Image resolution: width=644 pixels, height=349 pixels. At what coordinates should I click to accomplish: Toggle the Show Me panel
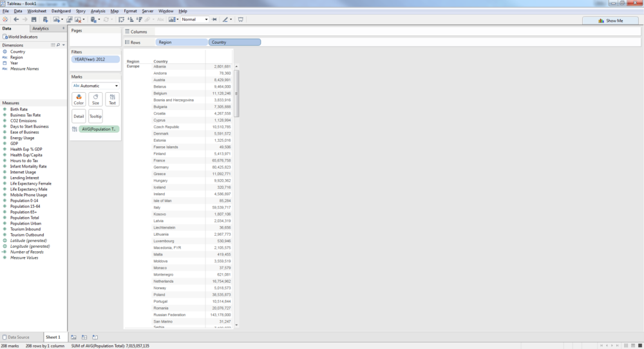point(610,21)
